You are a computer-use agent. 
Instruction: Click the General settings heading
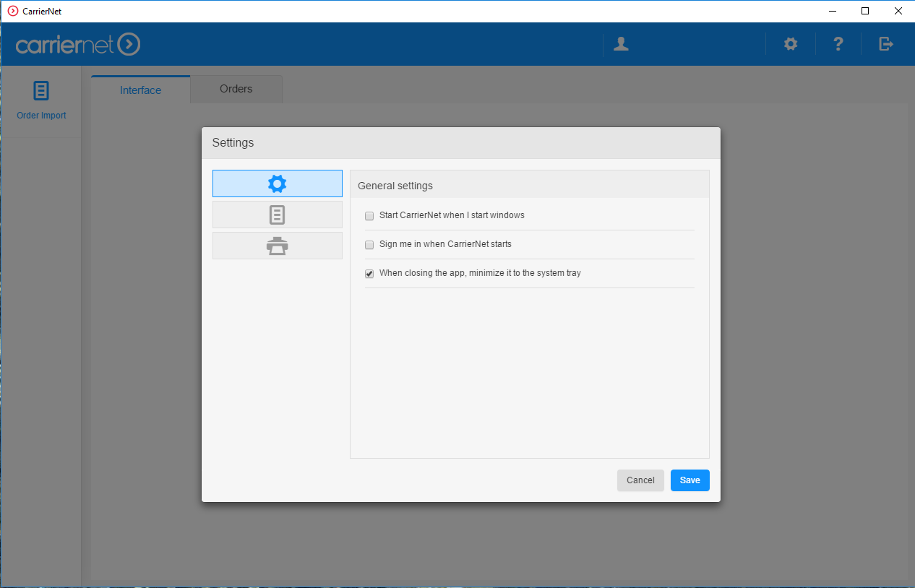tap(395, 186)
